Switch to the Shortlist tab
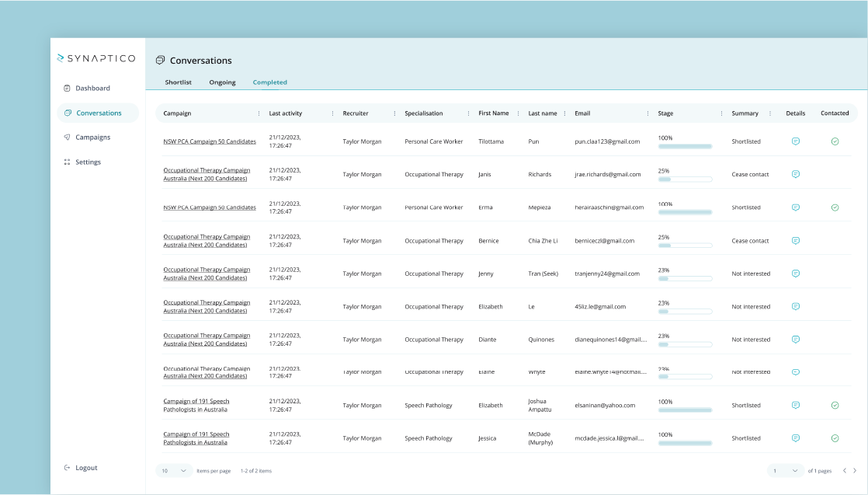 point(179,82)
